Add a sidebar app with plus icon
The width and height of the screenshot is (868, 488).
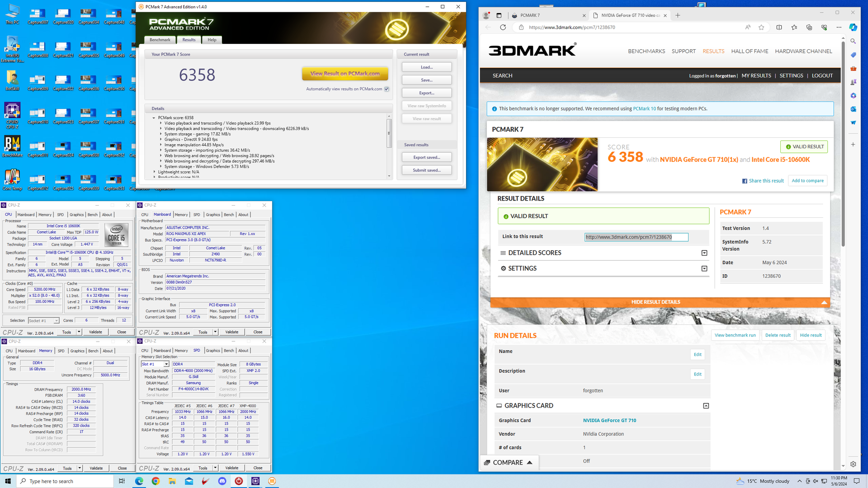(x=853, y=145)
